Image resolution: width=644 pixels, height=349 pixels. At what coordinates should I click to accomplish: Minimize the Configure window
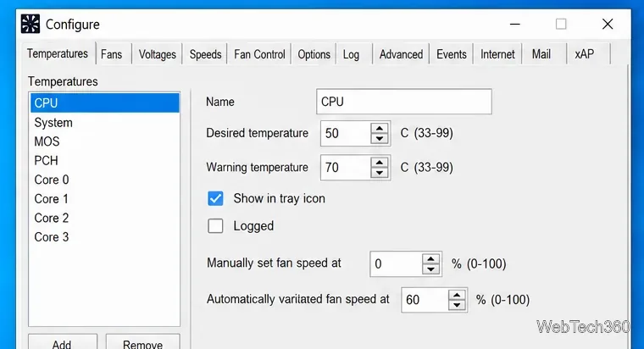pos(515,25)
